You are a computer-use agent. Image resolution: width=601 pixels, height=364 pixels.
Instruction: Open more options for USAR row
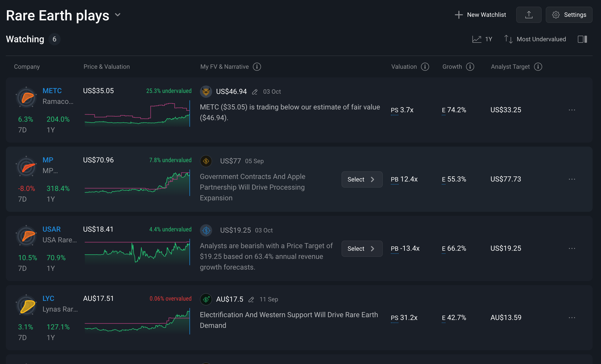point(572,248)
